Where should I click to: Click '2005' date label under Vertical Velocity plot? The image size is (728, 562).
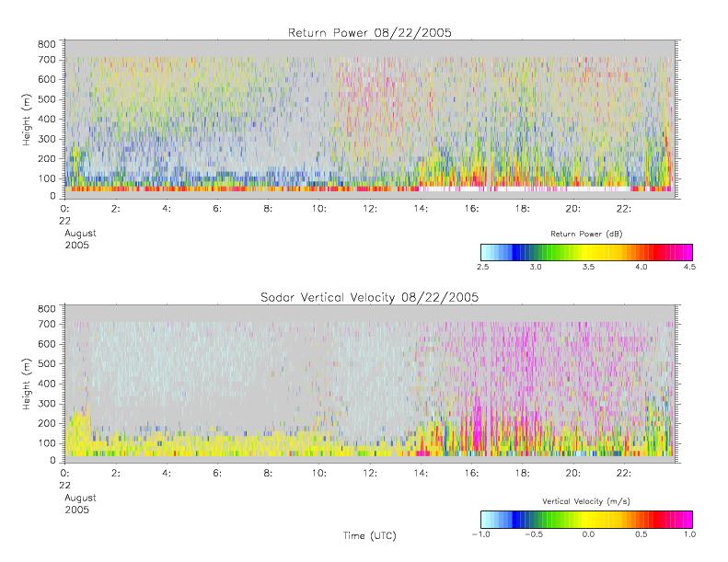click(x=76, y=510)
